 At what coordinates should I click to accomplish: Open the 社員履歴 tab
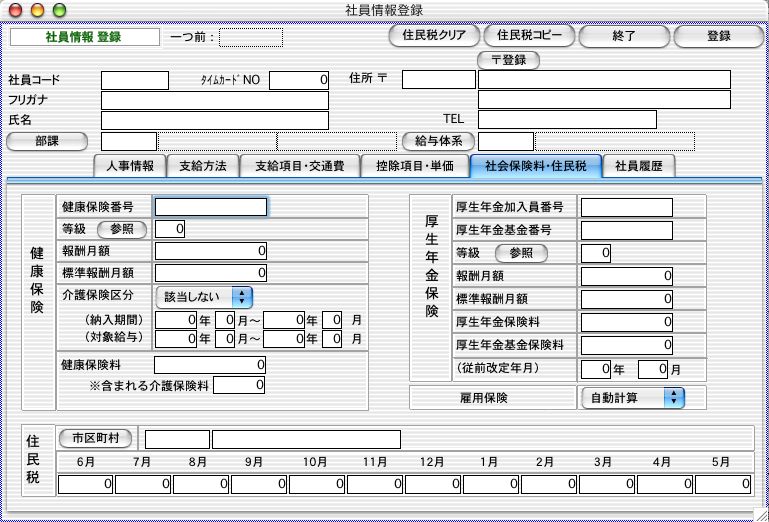[x=639, y=166]
